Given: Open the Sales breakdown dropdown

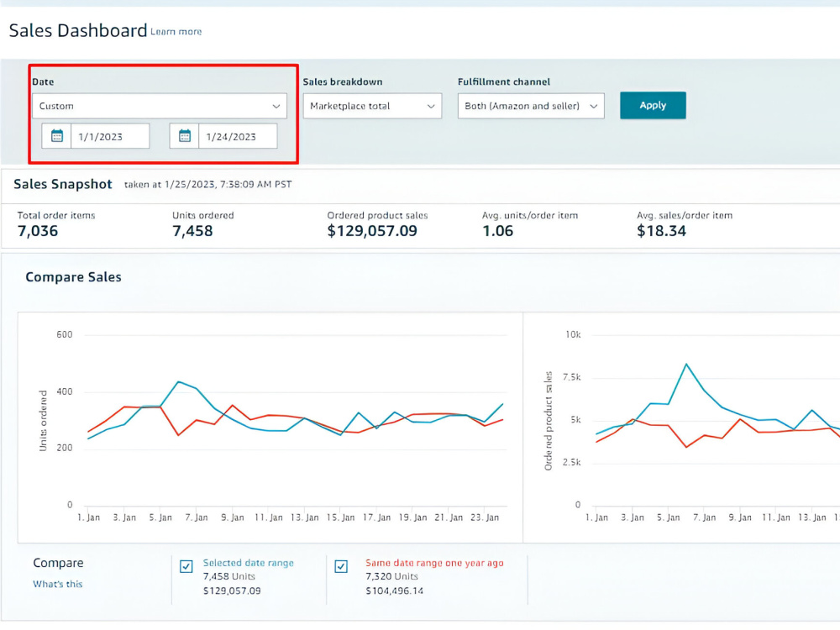Looking at the screenshot, I should (x=372, y=106).
